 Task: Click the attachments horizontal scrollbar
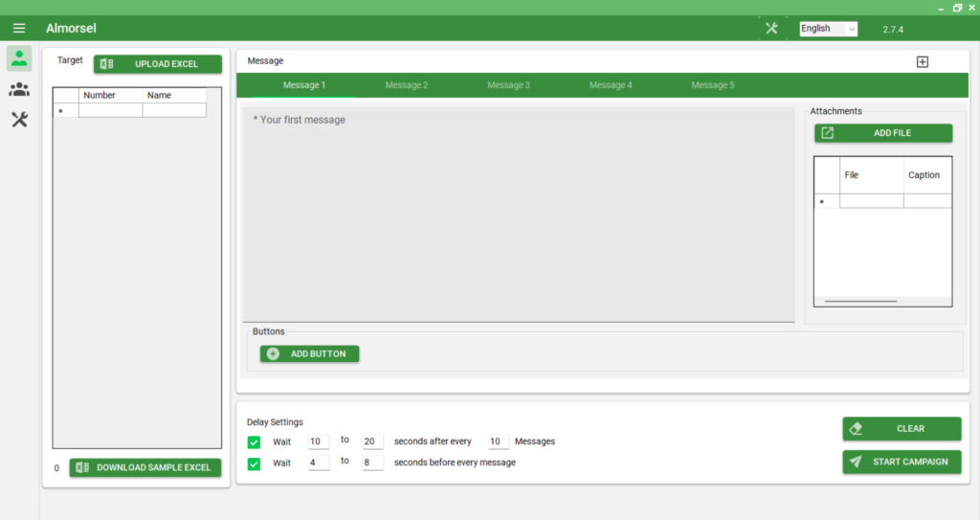[x=860, y=301]
